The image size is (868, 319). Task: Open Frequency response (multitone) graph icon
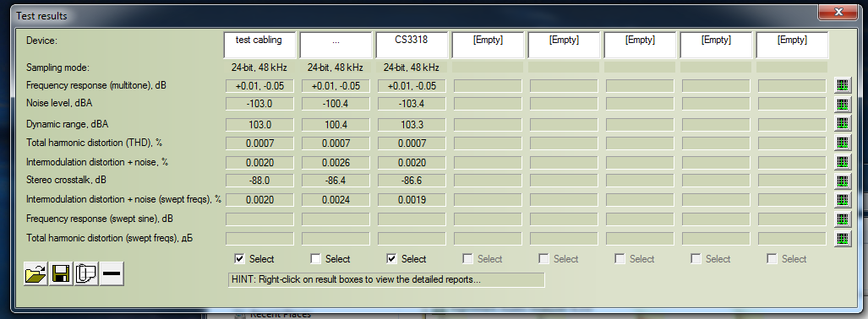(842, 86)
